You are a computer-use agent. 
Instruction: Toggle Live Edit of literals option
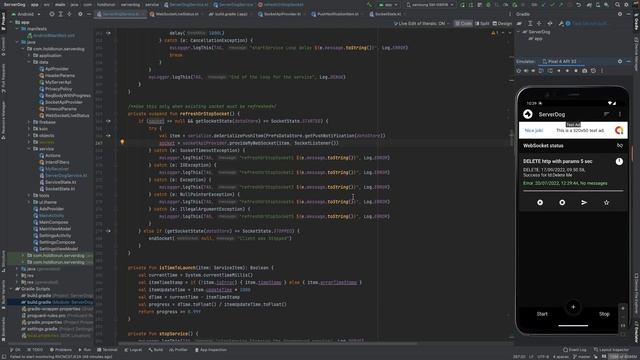(422, 23)
